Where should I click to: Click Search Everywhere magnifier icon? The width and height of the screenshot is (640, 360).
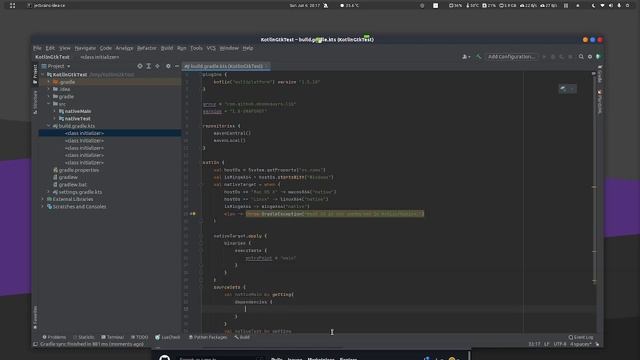[x=581, y=57]
